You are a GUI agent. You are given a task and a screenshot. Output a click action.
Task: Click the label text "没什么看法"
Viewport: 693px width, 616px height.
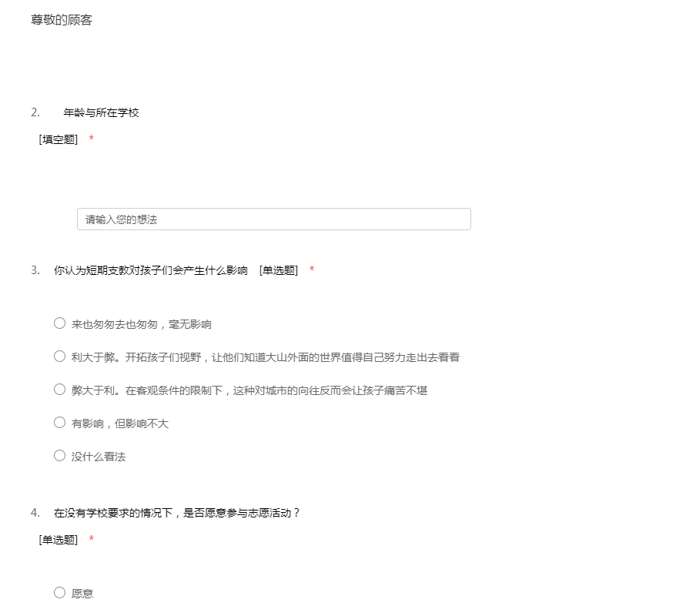[x=99, y=457]
